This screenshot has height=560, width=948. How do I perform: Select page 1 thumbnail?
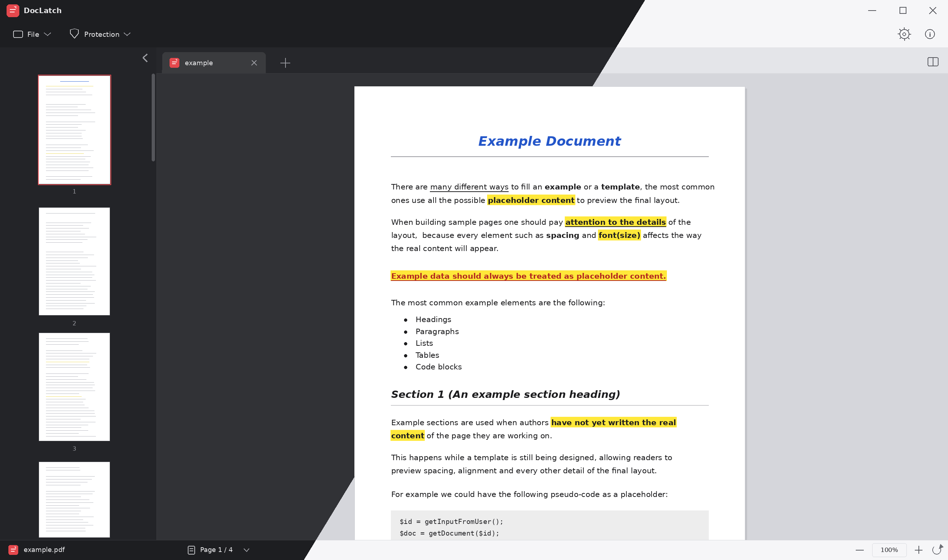tap(74, 130)
